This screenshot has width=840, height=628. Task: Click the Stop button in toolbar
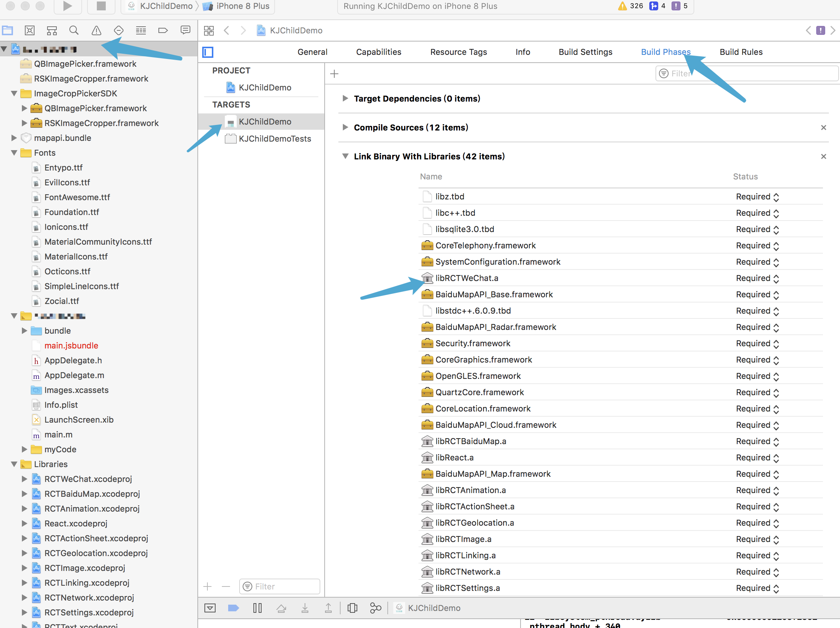click(x=101, y=6)
